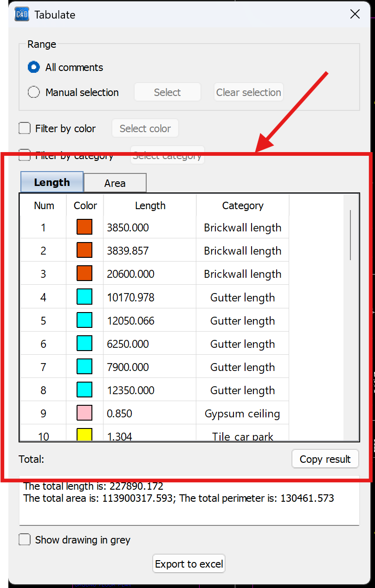
Task: Click the yellow swatch in row 10
Action: pos(84,435)
